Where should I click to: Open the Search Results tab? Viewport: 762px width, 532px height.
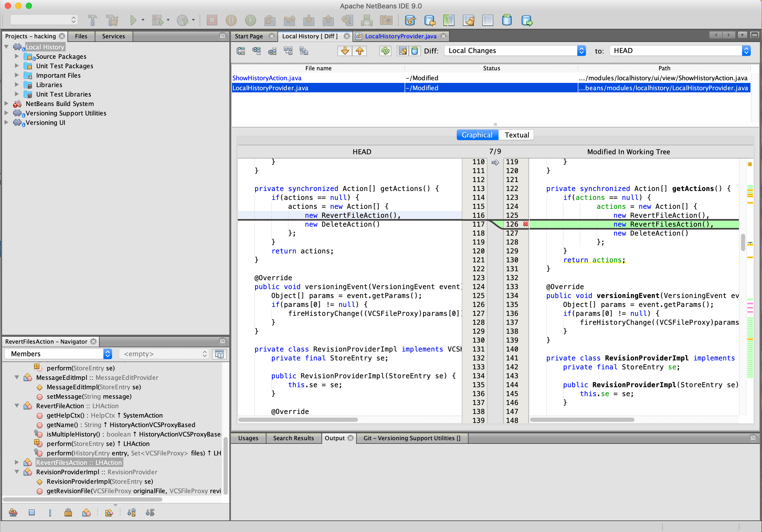coord(293,438)
